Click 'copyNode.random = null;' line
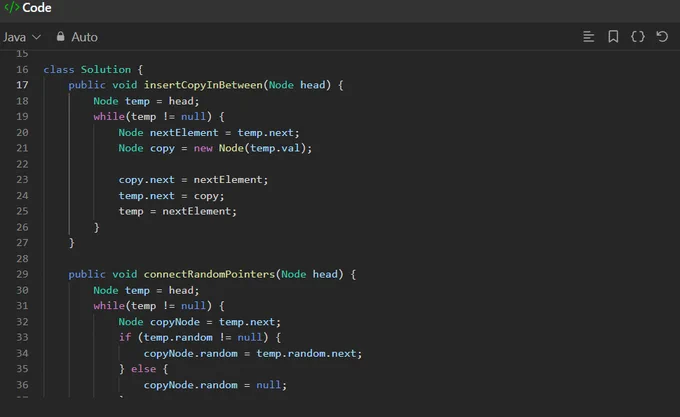 click(x=215, y=385)
